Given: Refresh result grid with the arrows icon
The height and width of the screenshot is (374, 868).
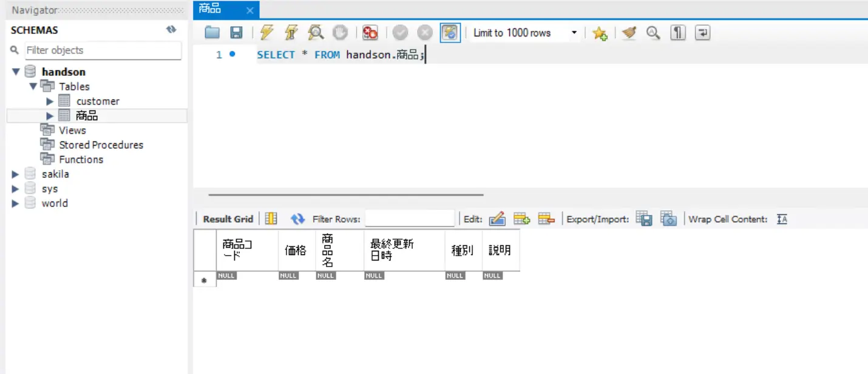Looking at the screenshot, I should tap(297, 219).
